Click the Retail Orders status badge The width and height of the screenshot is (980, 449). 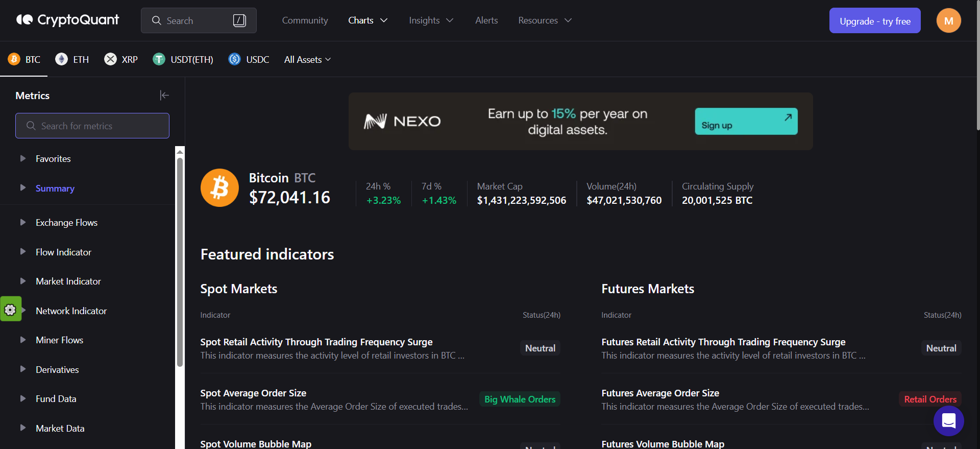930,399
